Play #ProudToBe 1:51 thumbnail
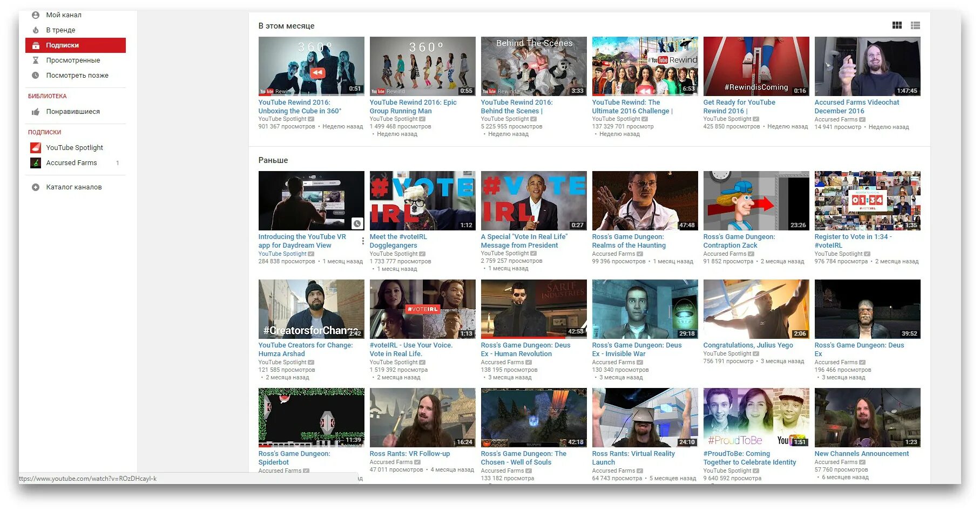 [x=756, y=418]
